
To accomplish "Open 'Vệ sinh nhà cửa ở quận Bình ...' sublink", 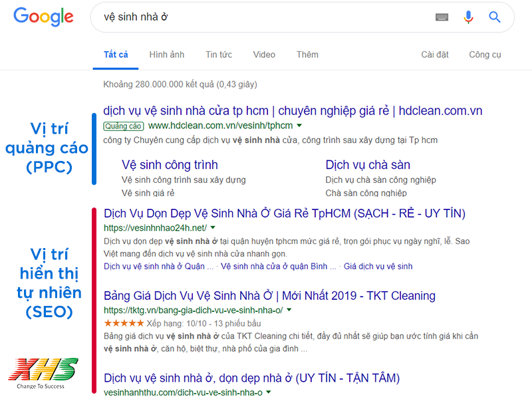I will coord(278,267).
